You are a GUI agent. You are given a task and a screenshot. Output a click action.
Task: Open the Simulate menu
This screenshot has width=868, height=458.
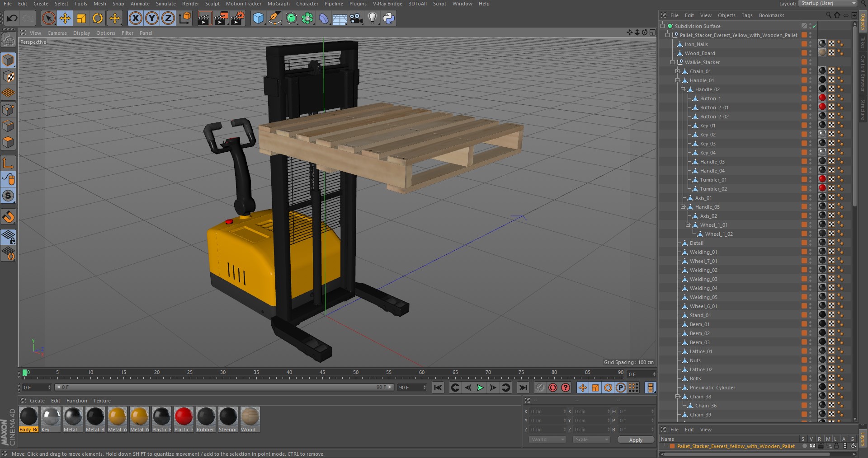tap(165, 4)
